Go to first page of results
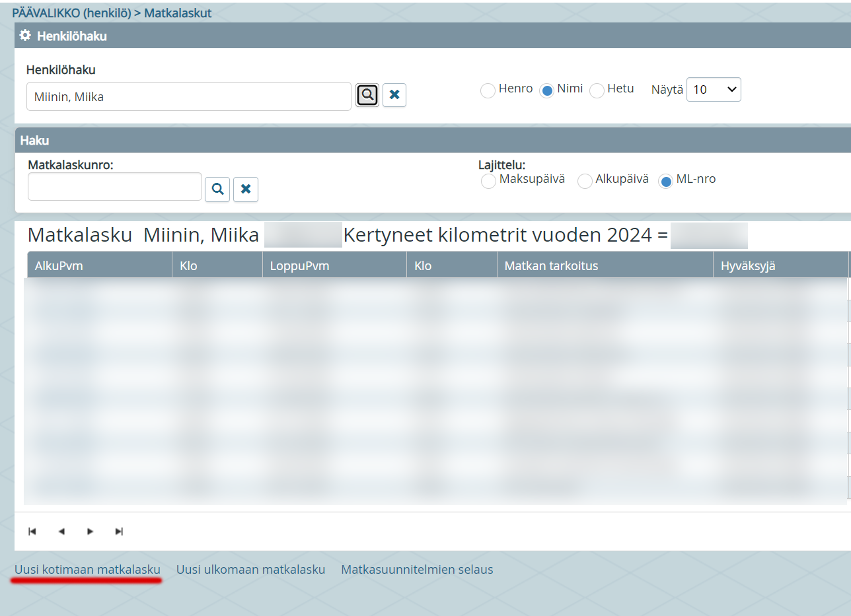This screenshot has width=851, height=616. tap(32, 531)
